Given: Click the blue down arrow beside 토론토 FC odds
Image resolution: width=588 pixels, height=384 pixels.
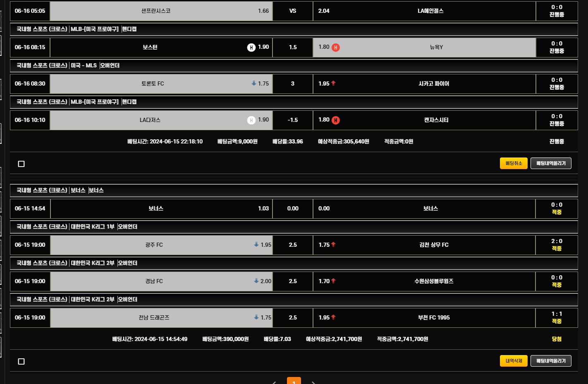Looking at the screenshot, I should coord(254,83).
